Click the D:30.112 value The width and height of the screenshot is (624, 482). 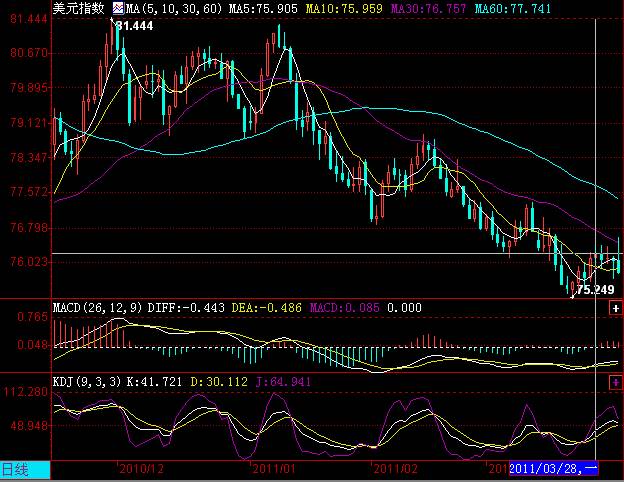pos(219,382)
